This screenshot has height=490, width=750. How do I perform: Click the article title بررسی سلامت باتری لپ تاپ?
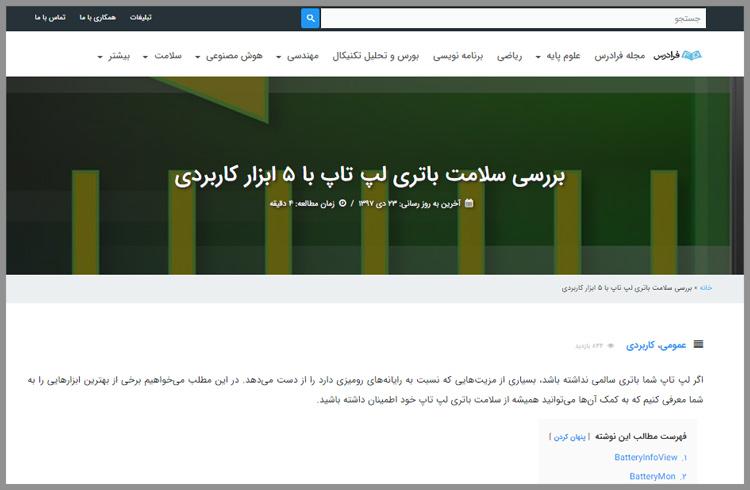[x=369, y=176]
